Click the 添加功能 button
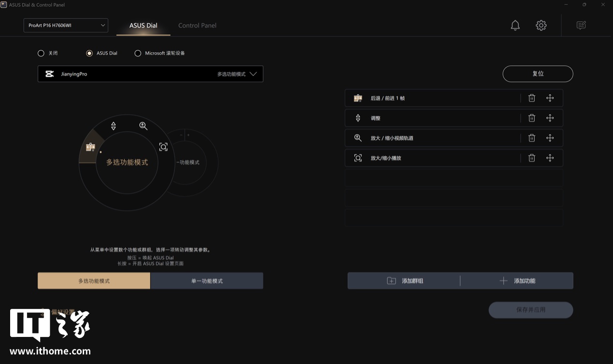The width and height of the screenshot is (613, 364). pyautogui.click(x=517, y=281)
